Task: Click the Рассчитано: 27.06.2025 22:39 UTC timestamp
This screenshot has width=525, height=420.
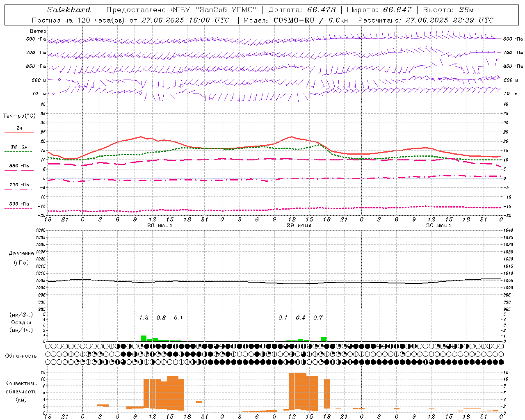Action: tap(426, 20)
